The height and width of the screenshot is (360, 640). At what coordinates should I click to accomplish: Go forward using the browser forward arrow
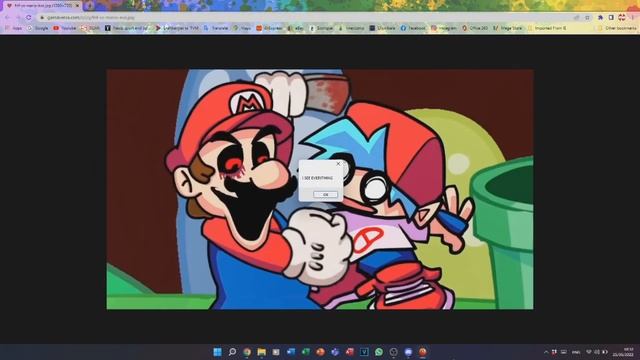pyautogui.click(x=18, y=18)
